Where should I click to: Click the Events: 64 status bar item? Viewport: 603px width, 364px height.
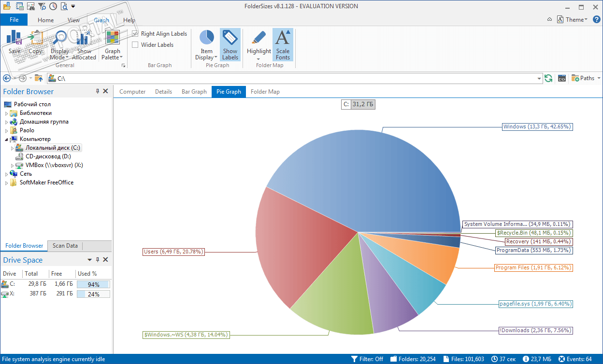(x=575, y=359)
